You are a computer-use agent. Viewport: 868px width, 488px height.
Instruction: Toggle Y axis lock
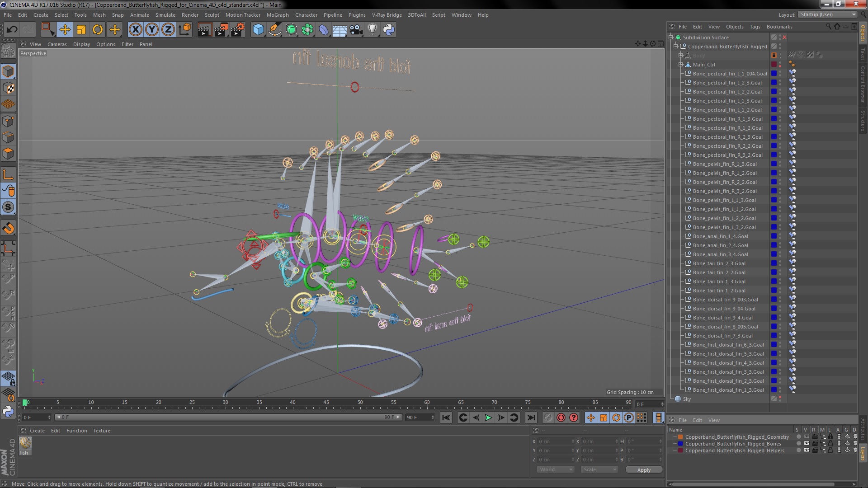tap(152, 30)
